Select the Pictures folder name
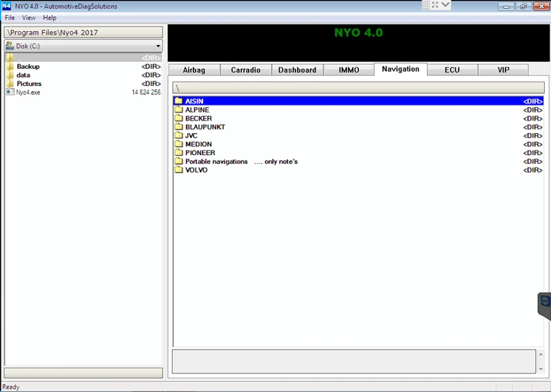The image size is (551, 392). pos(29,83)
